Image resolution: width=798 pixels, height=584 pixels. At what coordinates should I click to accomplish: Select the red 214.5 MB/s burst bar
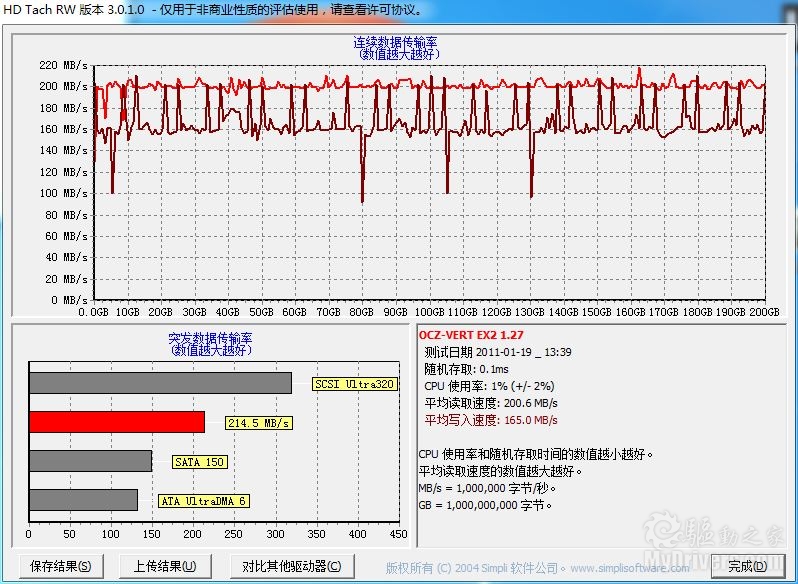pos(117,422)
